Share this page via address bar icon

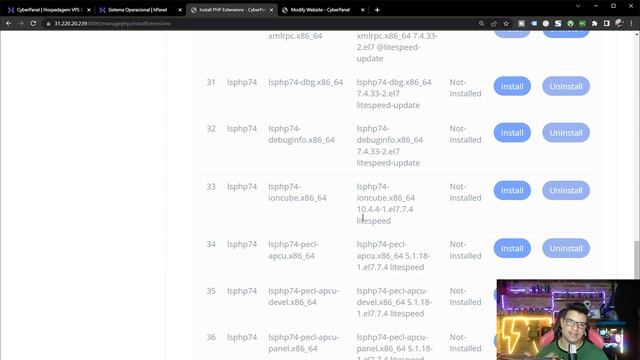pyautogui.click(x=494, y=24)
